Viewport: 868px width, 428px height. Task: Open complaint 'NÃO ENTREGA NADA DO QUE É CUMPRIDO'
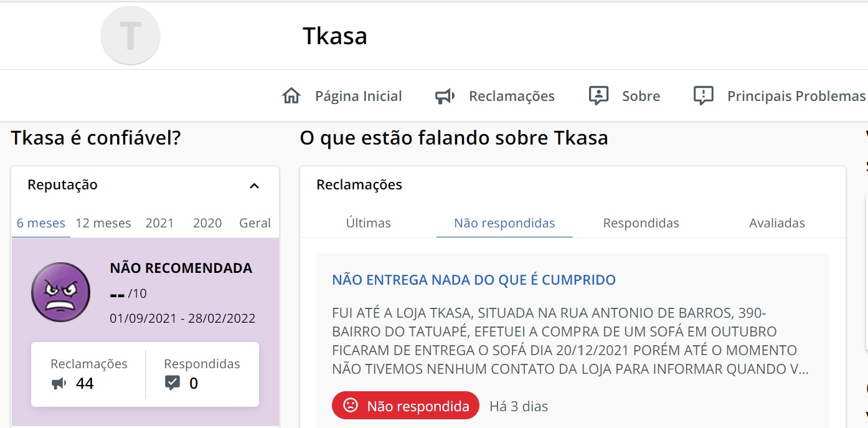[474, 280]
